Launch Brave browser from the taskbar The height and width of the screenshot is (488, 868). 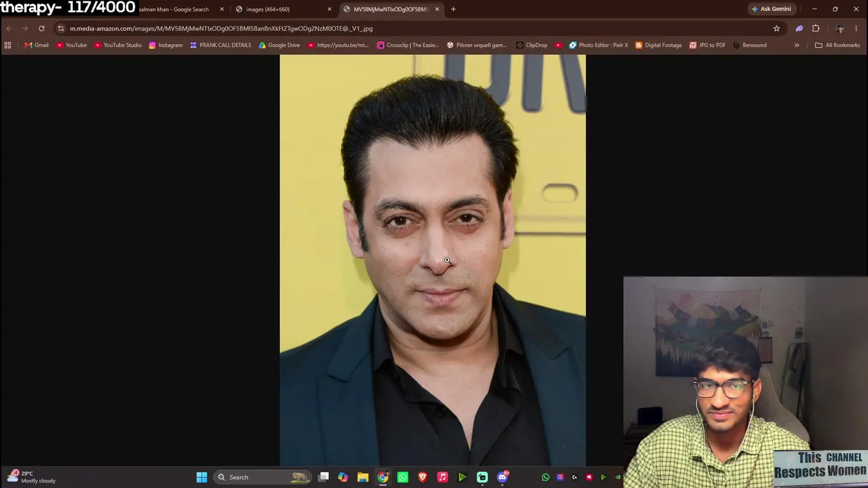pyautogui.click(x=422, y=477)
